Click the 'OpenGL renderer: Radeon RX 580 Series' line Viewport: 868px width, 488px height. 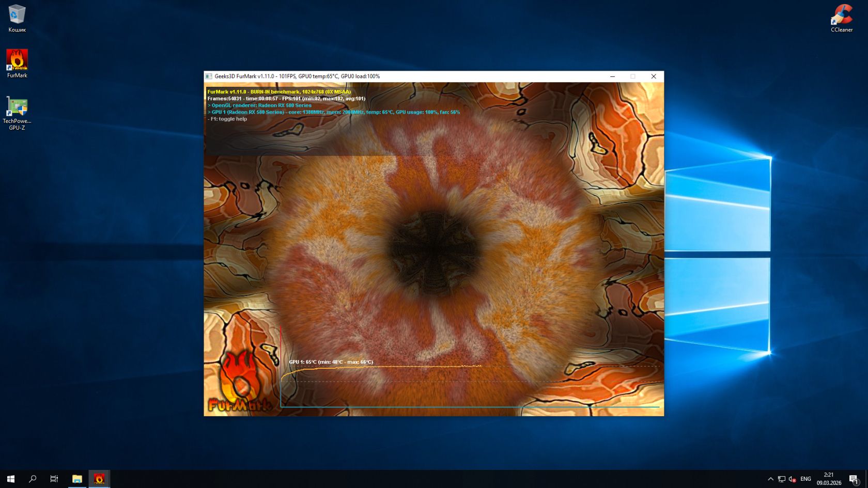259,105
